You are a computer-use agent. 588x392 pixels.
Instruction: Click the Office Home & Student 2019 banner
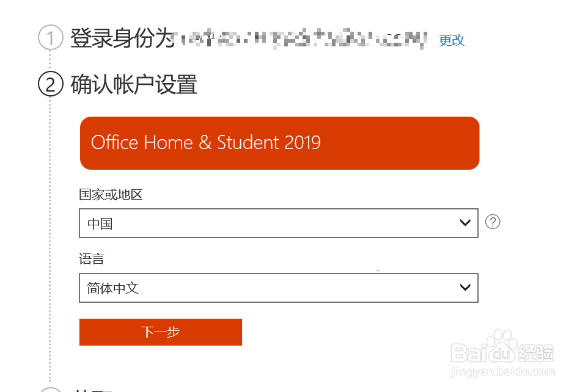click(x=279, y=143)
